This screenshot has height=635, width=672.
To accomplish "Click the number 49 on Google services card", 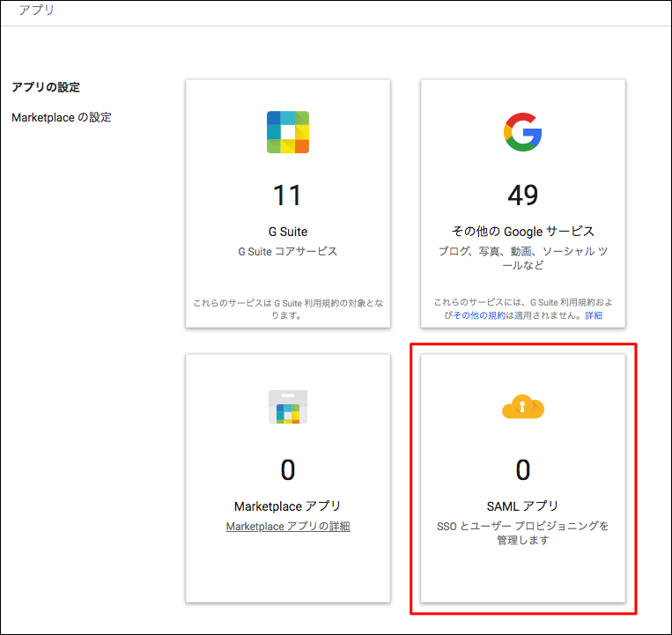I will pos(522,196).
